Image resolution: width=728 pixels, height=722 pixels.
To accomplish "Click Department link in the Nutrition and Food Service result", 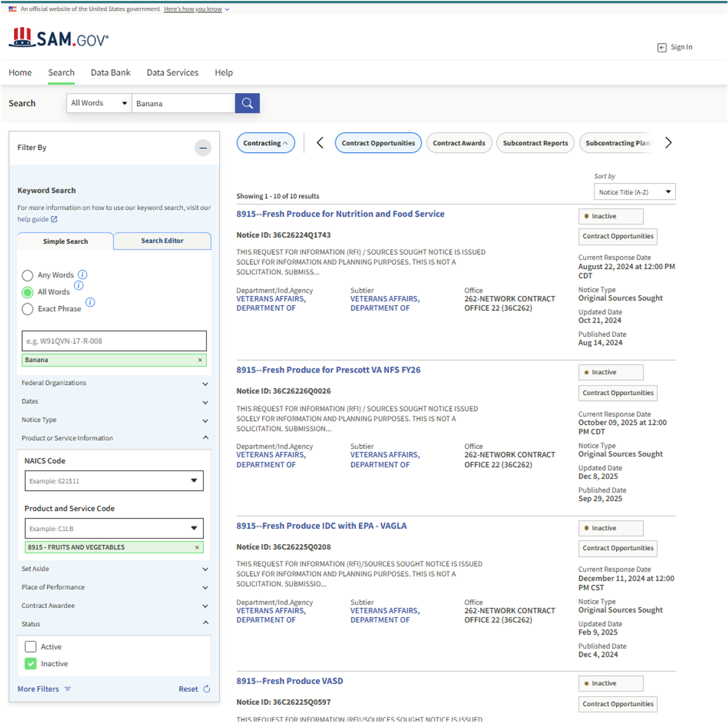I will pos(271,303).
